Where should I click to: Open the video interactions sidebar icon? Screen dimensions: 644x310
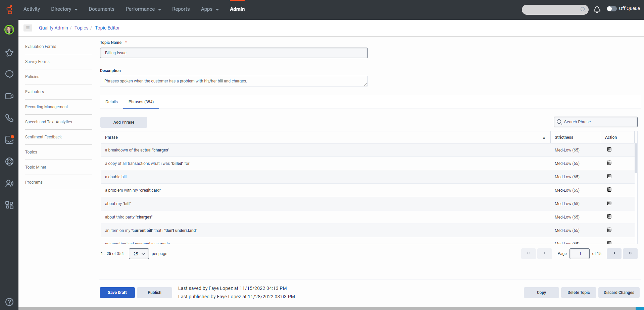[9, 96]
